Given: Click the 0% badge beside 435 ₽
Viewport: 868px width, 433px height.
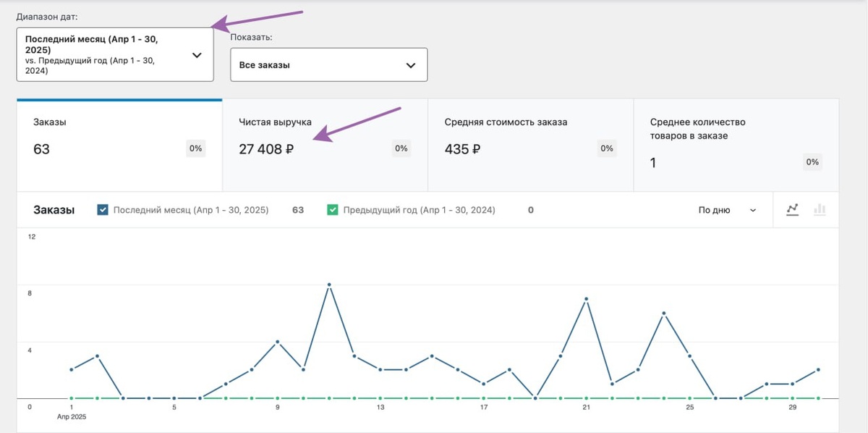Looking at the screenshot, I should coord(607,148).
